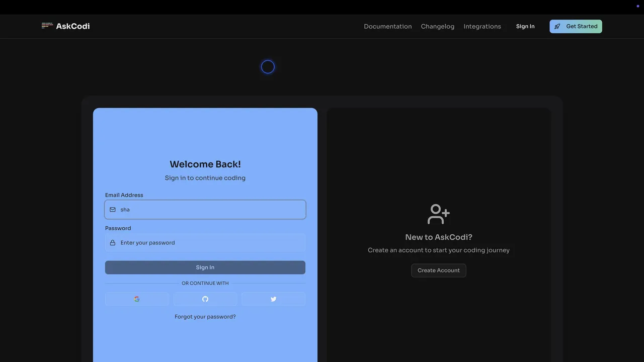Click the Sign in to continue coding text
Viewport: 644px width, 362px height.
[205, 178]
